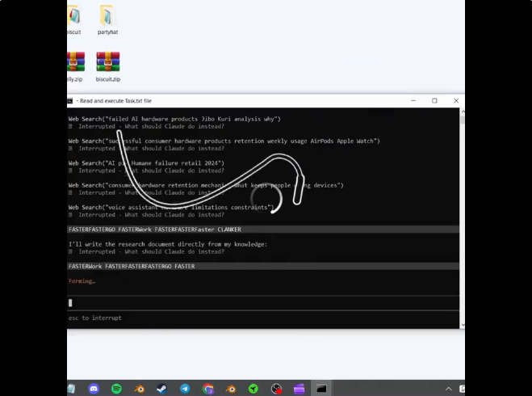
Task: Open Discord from the taskbar
Action: click(94, 389)
